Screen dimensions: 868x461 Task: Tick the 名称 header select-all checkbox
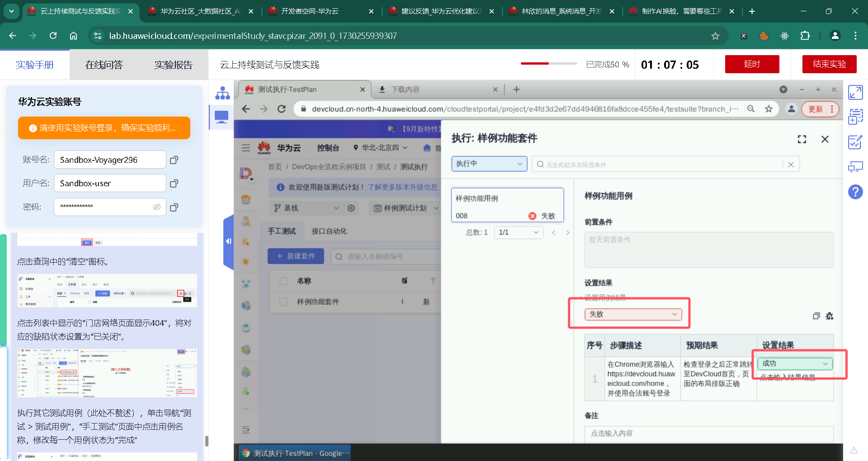(284, 281)
